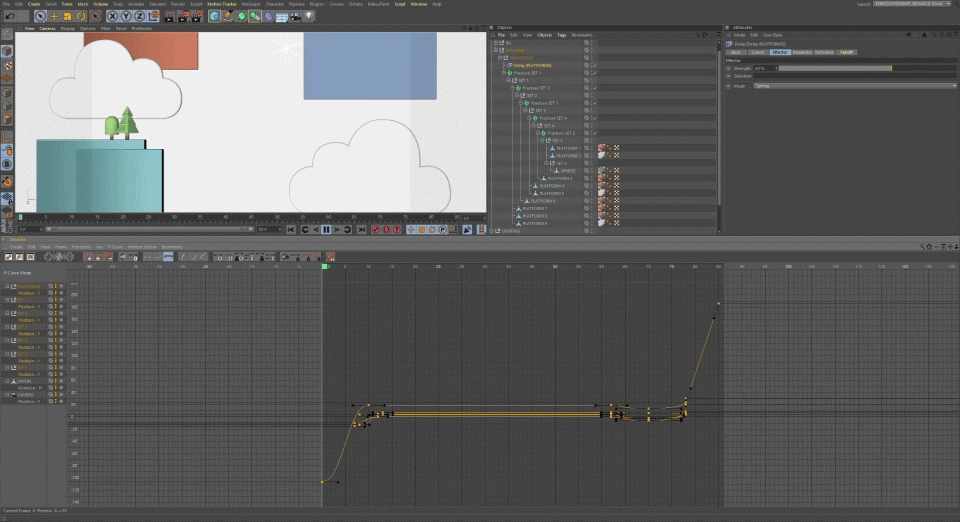Click the red Record Active Objects button
Screen dimensions: 960x522
377,229
